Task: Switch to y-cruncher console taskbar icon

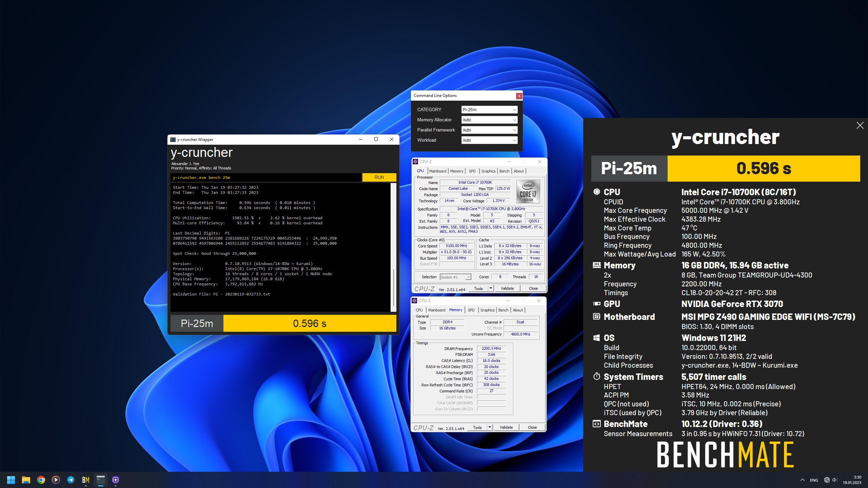Action: tap(101, 480)
